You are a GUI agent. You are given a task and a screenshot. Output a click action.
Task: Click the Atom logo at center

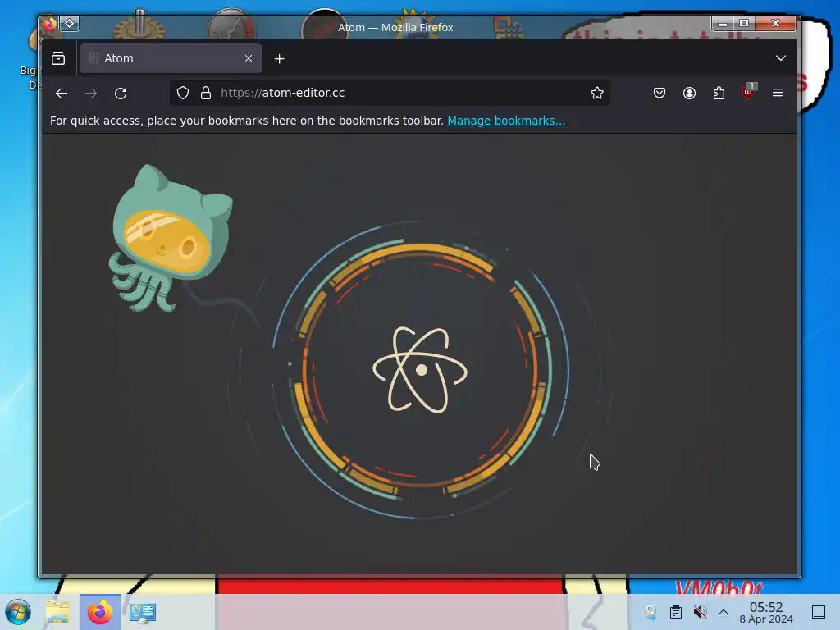[420, 370]
